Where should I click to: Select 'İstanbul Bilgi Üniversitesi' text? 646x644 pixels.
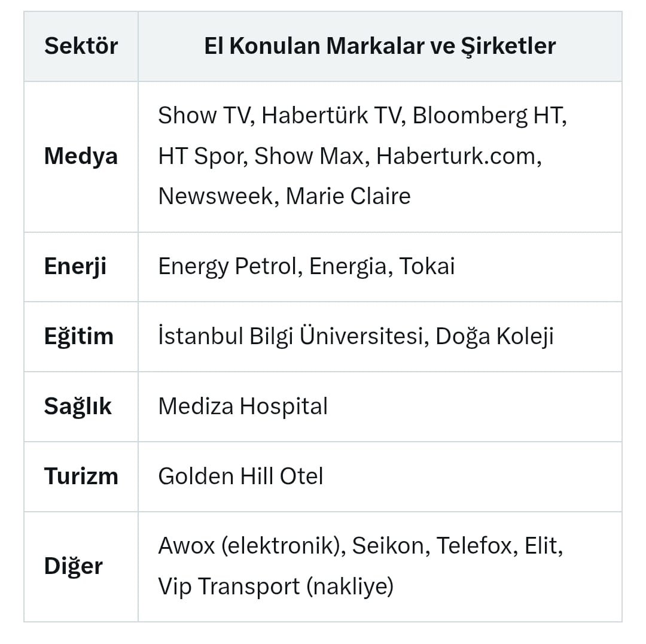tap(290, 336)
